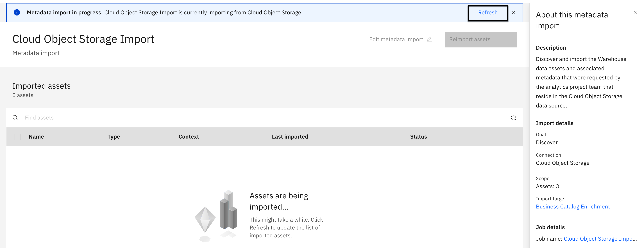Toggle the select-all assets checkbox
This screenshot has height=248, width=644.
point(18,137)
